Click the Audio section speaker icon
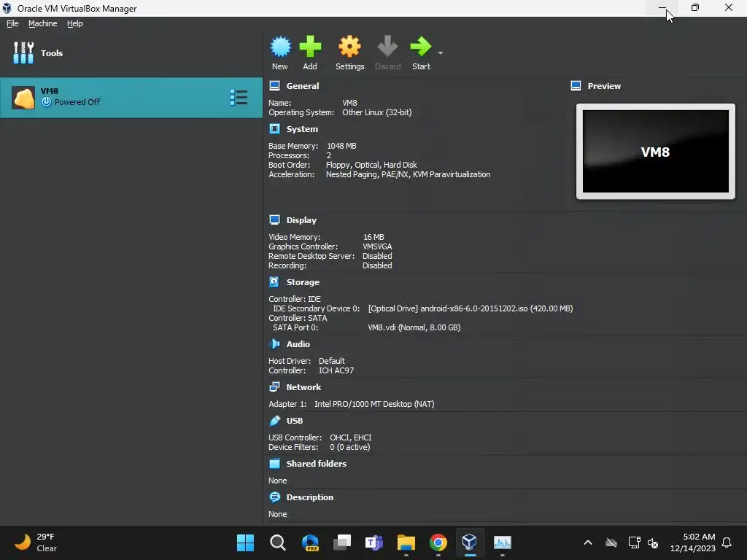Viewport: 747px width, 560px height. (x=274, y=344)
